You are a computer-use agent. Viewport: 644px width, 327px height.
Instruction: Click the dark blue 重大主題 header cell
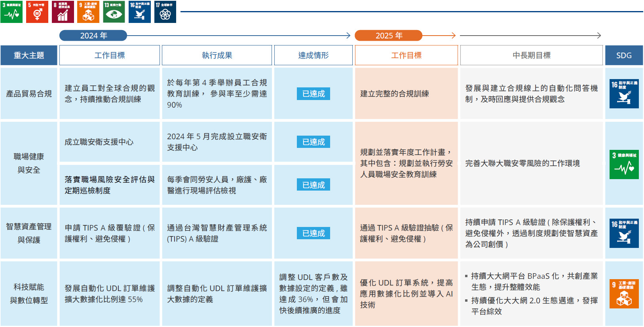coord(29,55)
